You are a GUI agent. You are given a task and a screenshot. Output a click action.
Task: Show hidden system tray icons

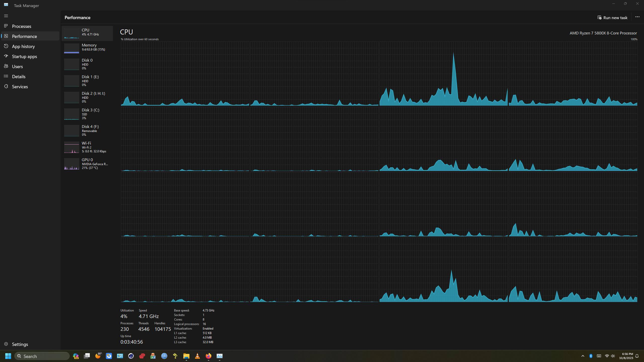click(x=583, y=356)
